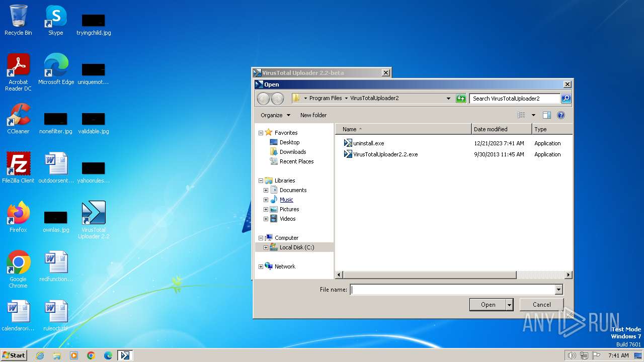Viewport: 644px width, 362px height.
Task: Open the File name dropdown list
Action: [558, 290]
